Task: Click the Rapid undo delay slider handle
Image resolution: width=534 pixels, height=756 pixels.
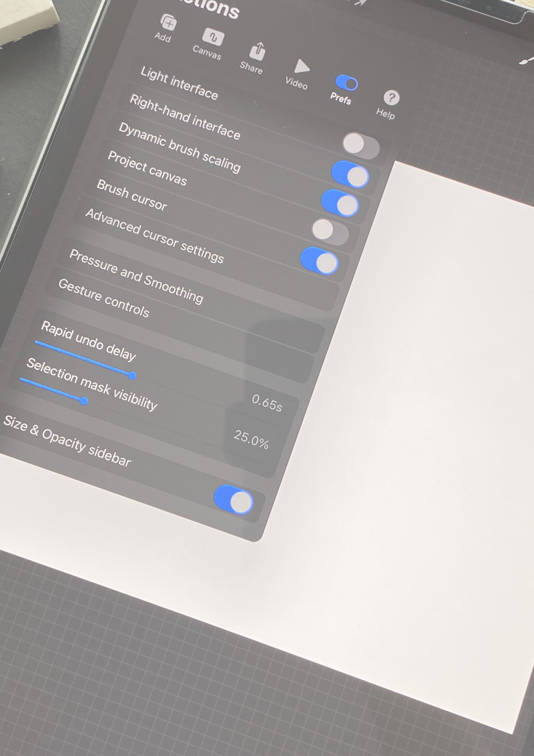Action: click(x=132, y=375)
